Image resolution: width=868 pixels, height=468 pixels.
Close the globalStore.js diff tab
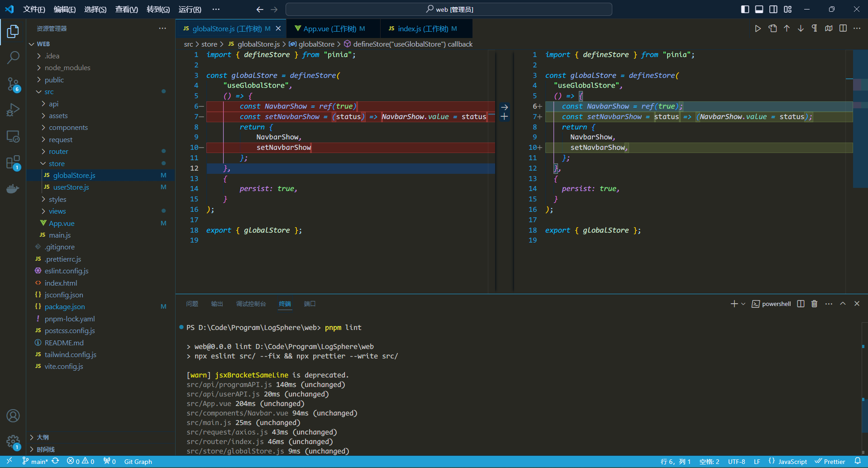pos(278,29)
